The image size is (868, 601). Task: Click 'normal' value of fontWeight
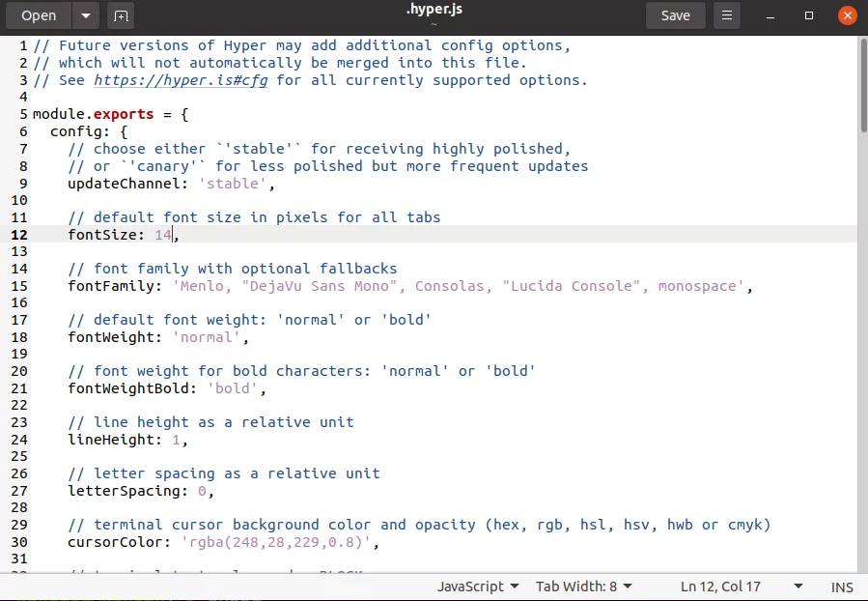(x=206, y=337)
